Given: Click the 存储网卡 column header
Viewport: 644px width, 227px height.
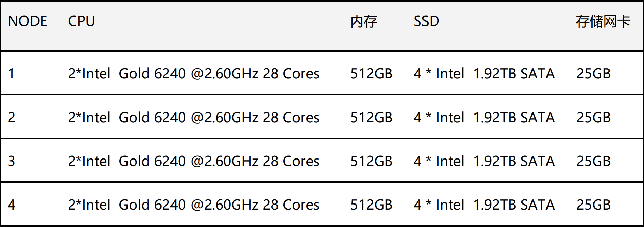Looking at the screenshot, I should 603,21.
